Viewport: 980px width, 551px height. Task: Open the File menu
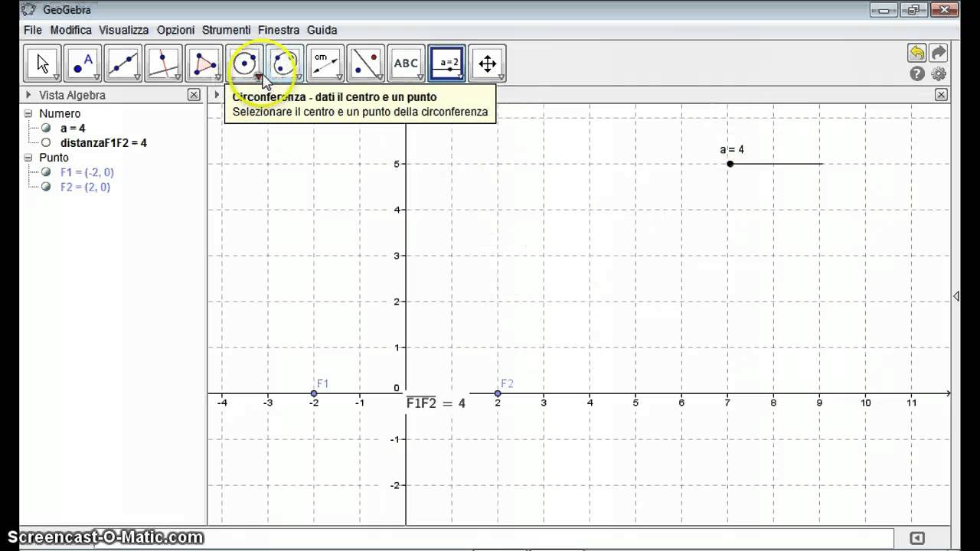click(x=33, y=30)
